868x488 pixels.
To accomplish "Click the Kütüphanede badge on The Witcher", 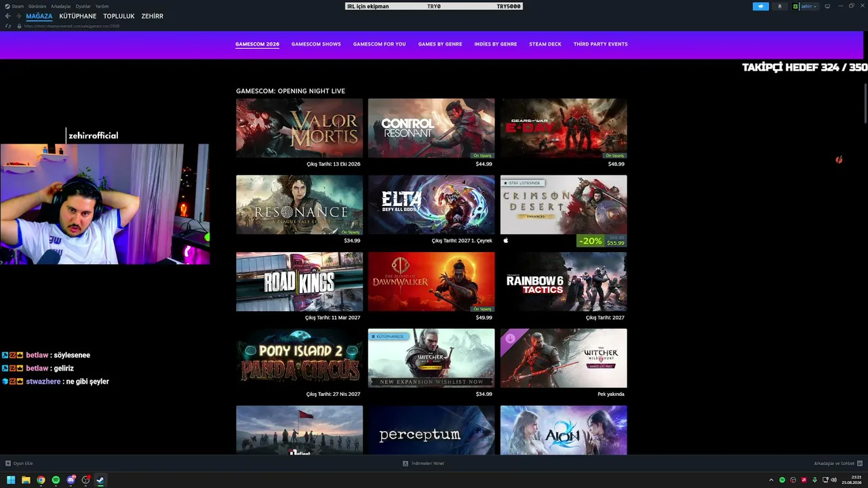I will (x=388, y=336).
